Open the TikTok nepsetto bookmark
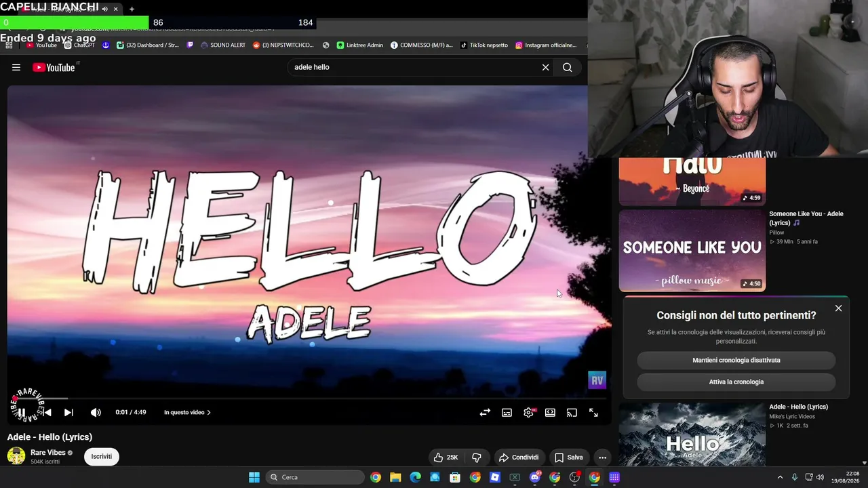Image resolution: width=868 pixels, height=488 pixels. (x=484, y=45)
